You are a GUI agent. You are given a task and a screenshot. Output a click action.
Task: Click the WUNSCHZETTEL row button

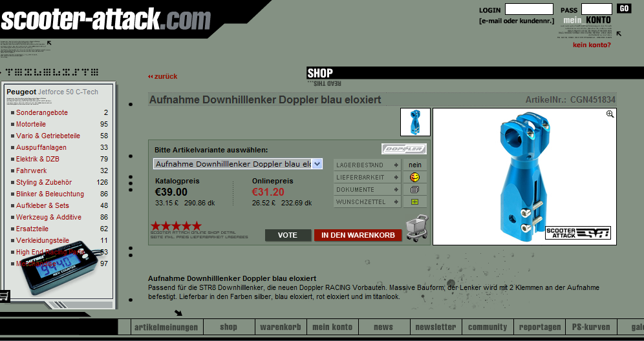(x=367, y=202)
